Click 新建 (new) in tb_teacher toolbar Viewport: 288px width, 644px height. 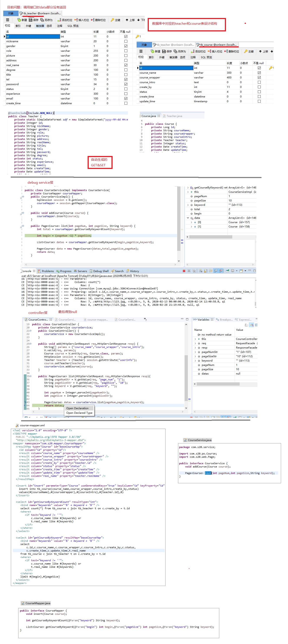click(x=22, y=20)
